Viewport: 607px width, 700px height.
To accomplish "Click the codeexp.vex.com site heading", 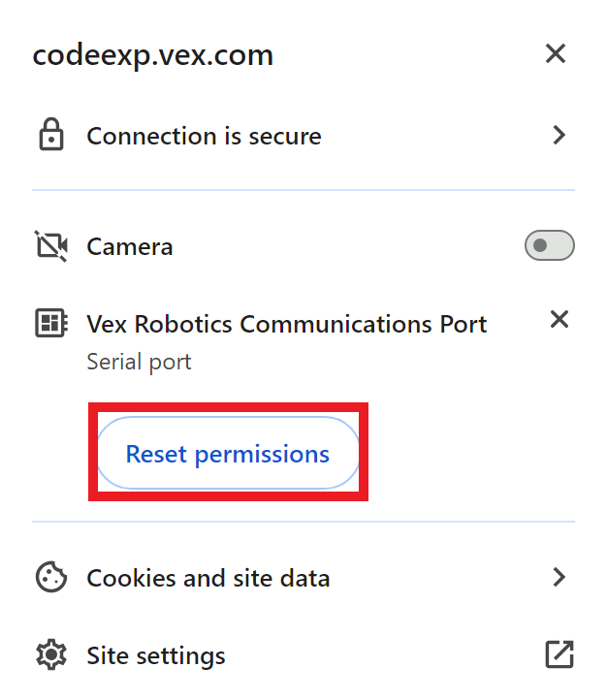I will click(153, 56).
